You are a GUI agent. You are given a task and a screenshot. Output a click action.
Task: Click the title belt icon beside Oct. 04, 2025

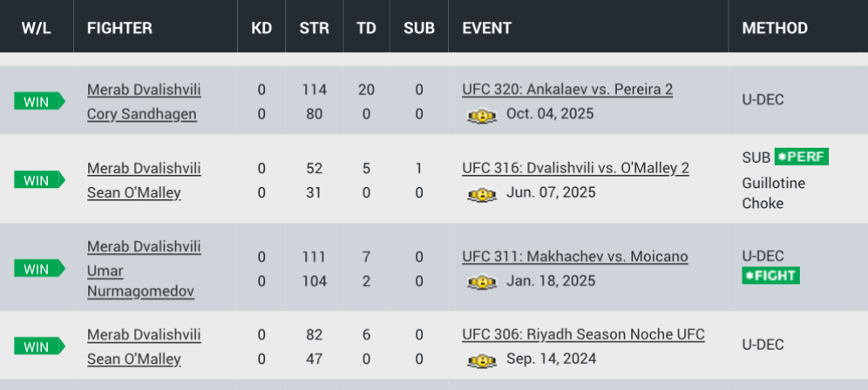click(482, 115)
